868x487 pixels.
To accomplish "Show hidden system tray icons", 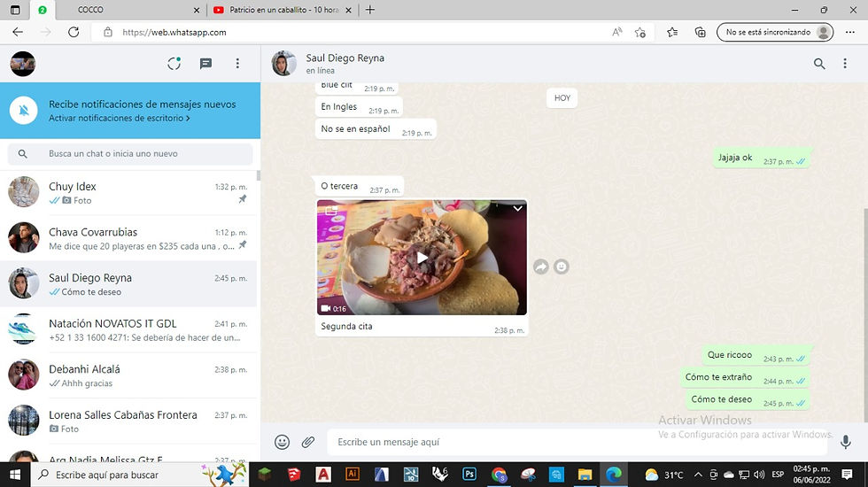I will (x=698, y=475).
